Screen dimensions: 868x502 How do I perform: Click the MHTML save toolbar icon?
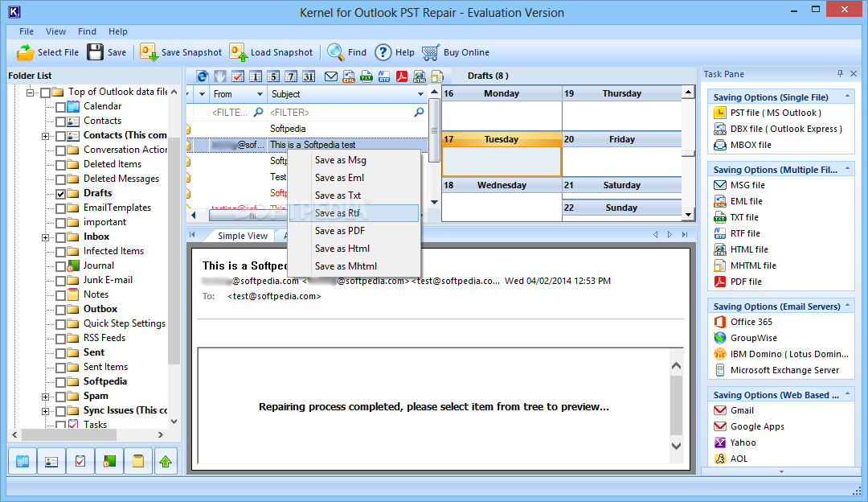click(x=437, y=76)
